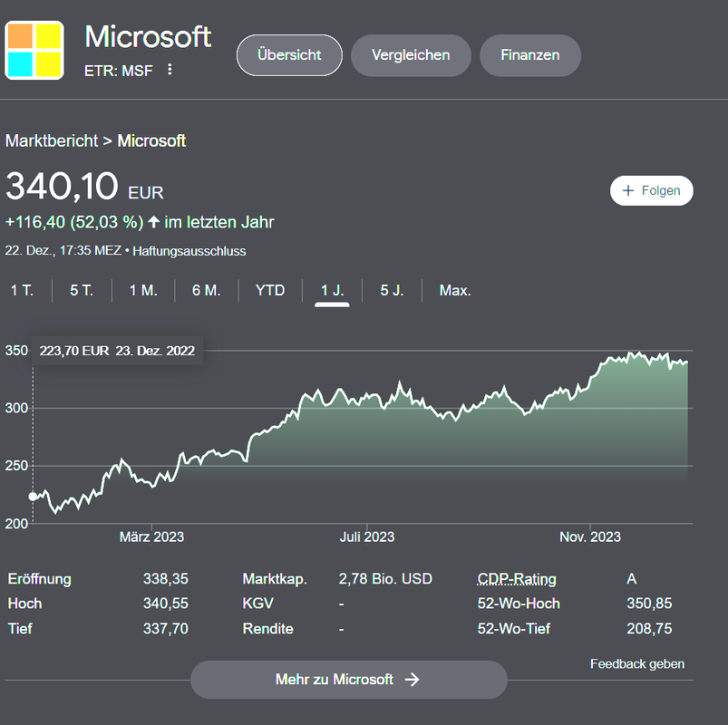
Task: Show the YTD chart range
Action: [270, 291]
